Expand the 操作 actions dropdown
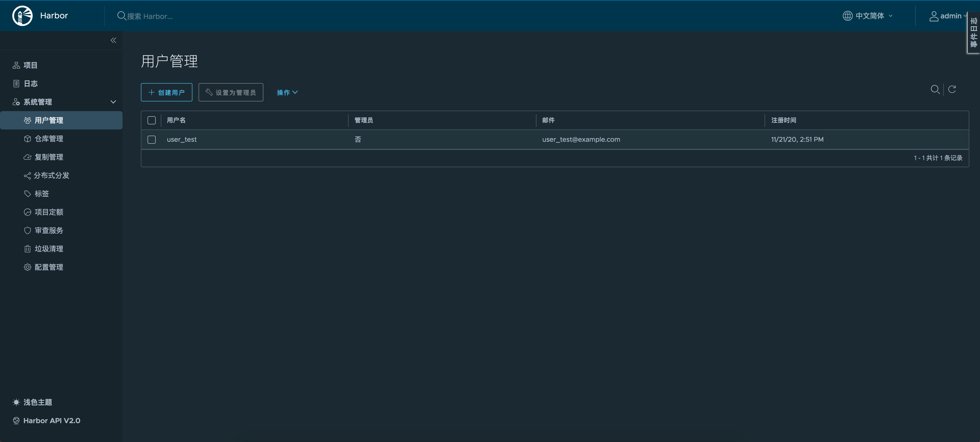Screen dimensions: 980x442 point(287,92)
